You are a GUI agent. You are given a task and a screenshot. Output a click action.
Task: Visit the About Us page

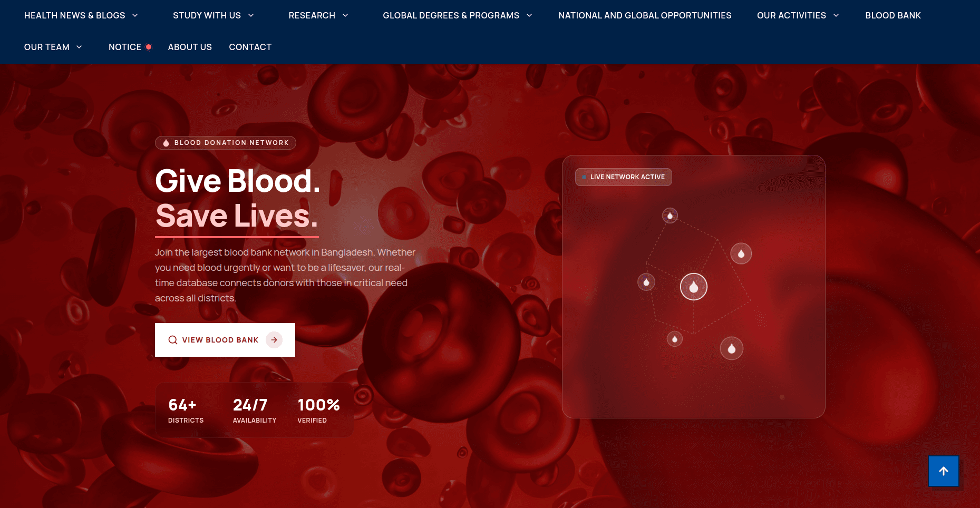tap(190, 47)
